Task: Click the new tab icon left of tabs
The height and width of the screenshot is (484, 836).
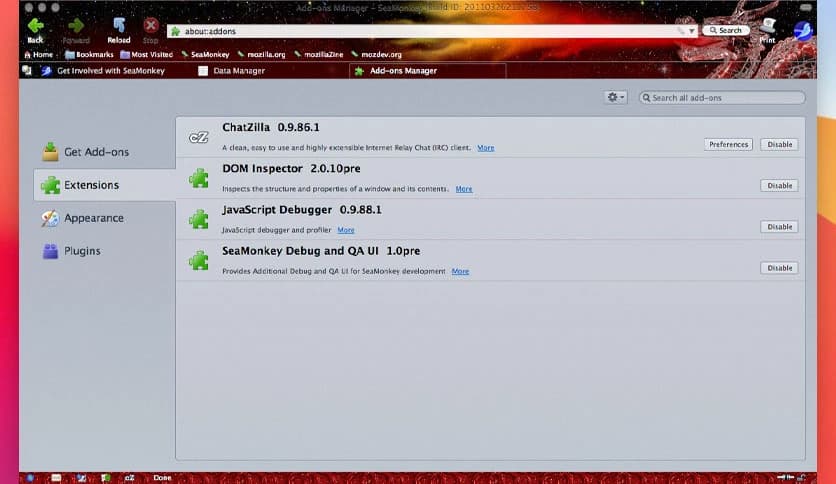Action: click(27, 70)
